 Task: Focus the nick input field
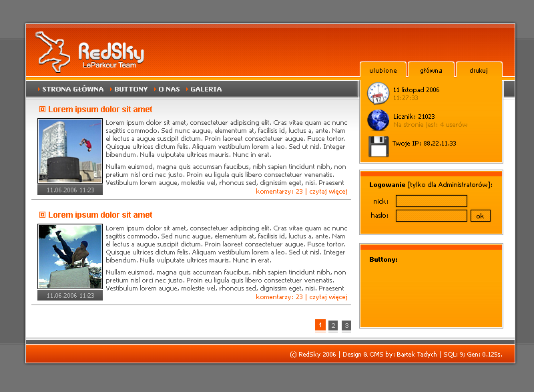tap(431, 201)
